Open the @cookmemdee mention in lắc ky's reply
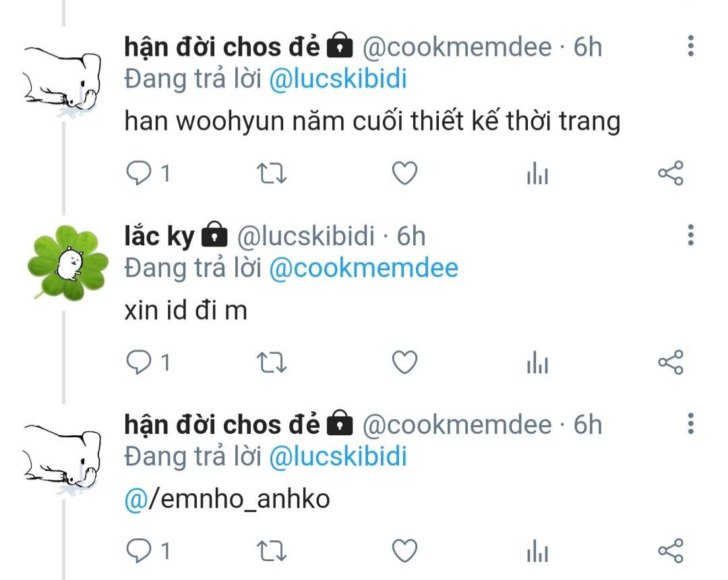The height and width of the screenshot is (580, 728). click(x=363, y=267)
